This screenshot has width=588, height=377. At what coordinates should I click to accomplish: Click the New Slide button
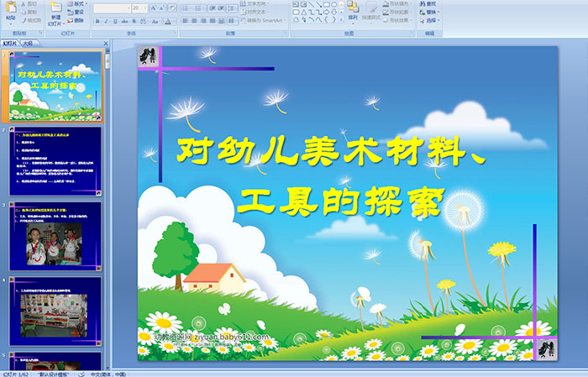(56, 14)
